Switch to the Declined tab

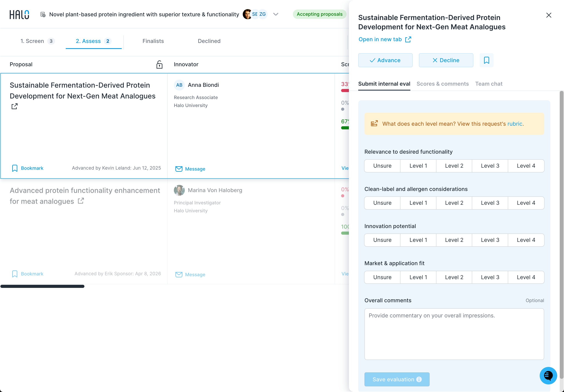209,41
